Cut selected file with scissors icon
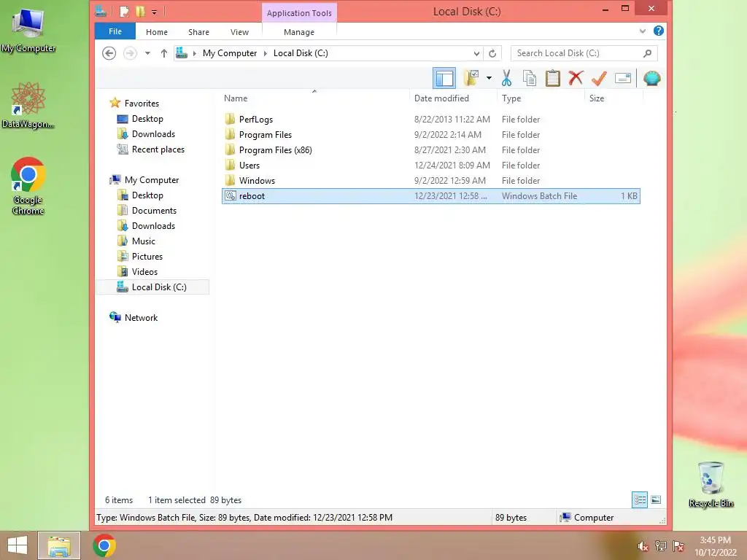 pos(506,78)
